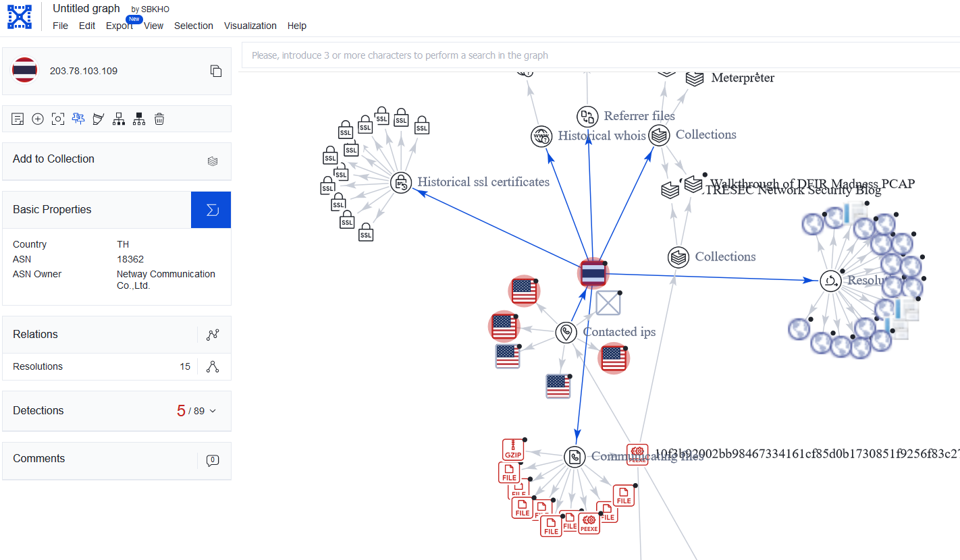Expand the Resolutions relation node icon
960x560 pixels.
coord(213,366)
